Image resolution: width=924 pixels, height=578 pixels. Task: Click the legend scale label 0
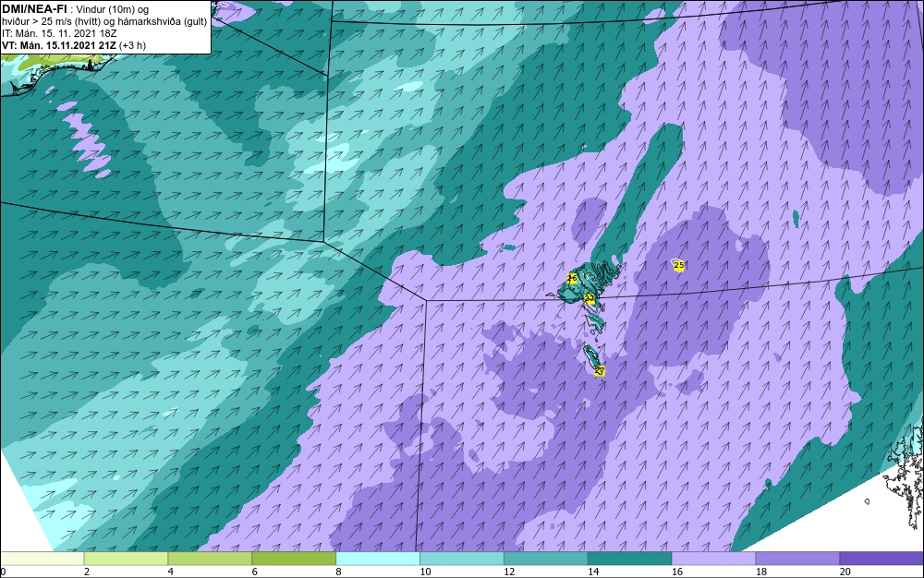[3, 572]
